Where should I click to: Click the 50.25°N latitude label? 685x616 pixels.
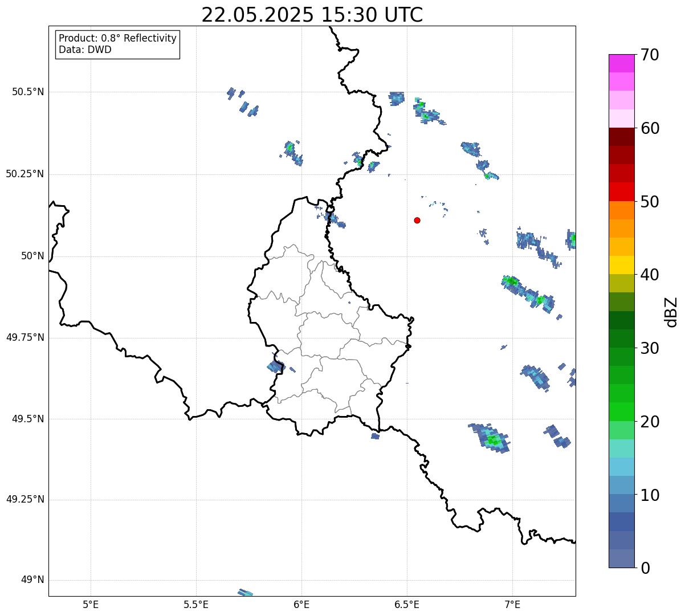pyautogui.click(x=25, y=174)
